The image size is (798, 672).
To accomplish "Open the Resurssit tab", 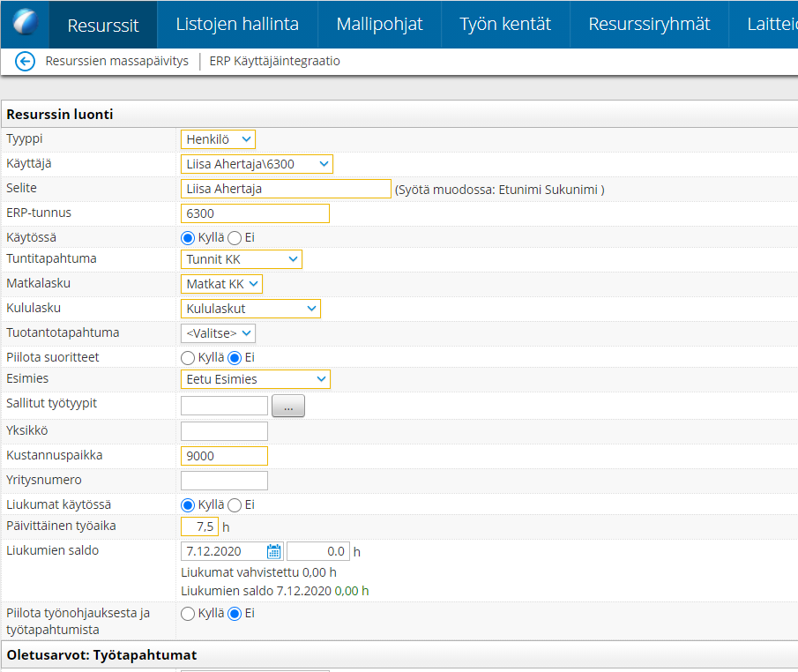I will click(x=103, y=25).
